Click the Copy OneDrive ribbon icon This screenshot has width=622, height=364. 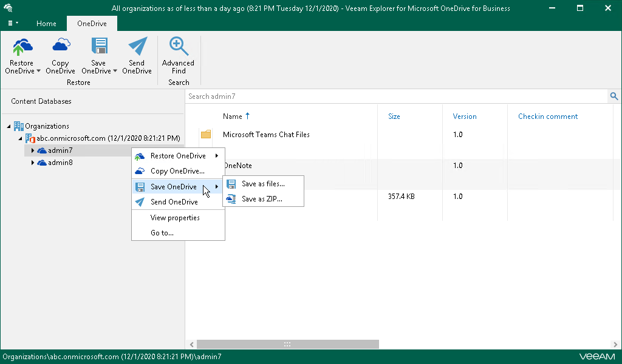click(61, 45)
